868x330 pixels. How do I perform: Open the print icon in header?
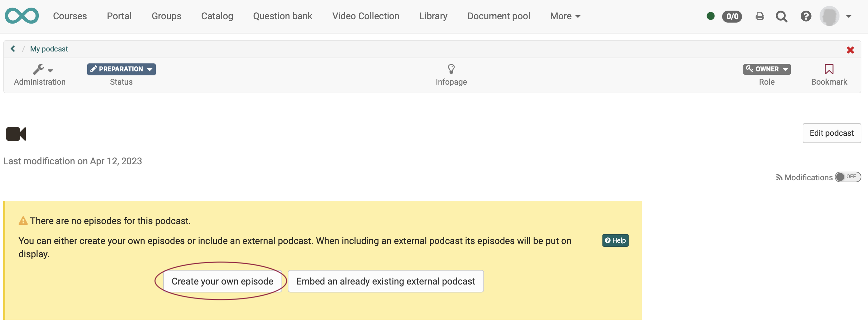(760, 16)
